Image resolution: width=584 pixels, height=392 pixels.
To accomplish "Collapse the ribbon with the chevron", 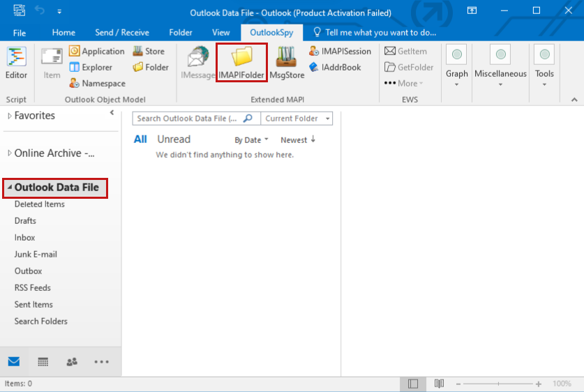I will [x=574, y=100].
